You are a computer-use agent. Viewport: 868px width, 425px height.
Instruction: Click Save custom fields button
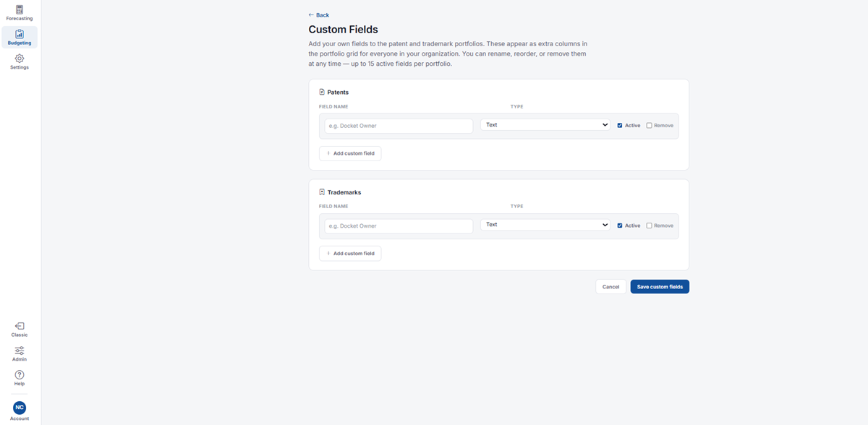(x=660, y=287)
